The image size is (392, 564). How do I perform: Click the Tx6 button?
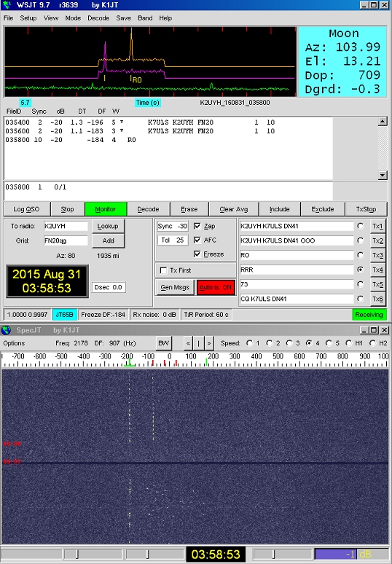point(377,299)
